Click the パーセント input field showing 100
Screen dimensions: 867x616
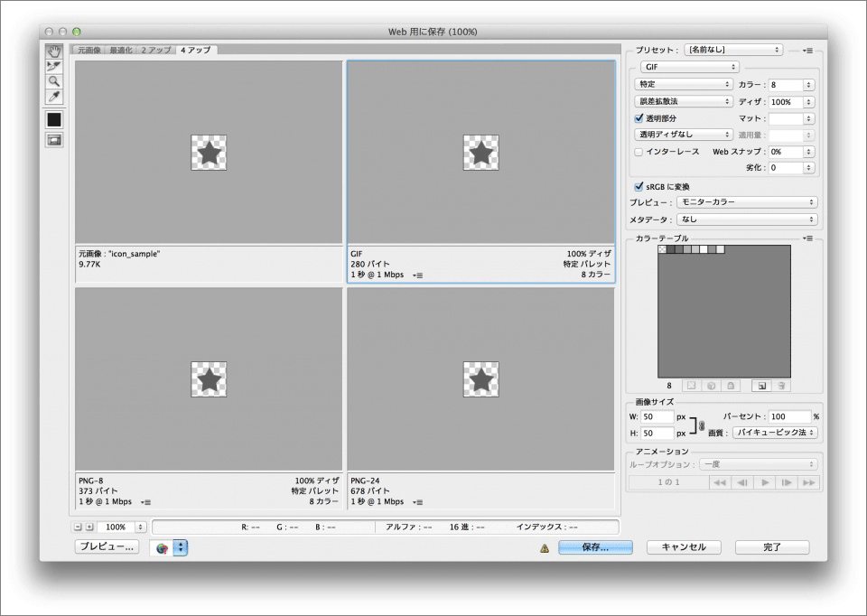point(789,416)
